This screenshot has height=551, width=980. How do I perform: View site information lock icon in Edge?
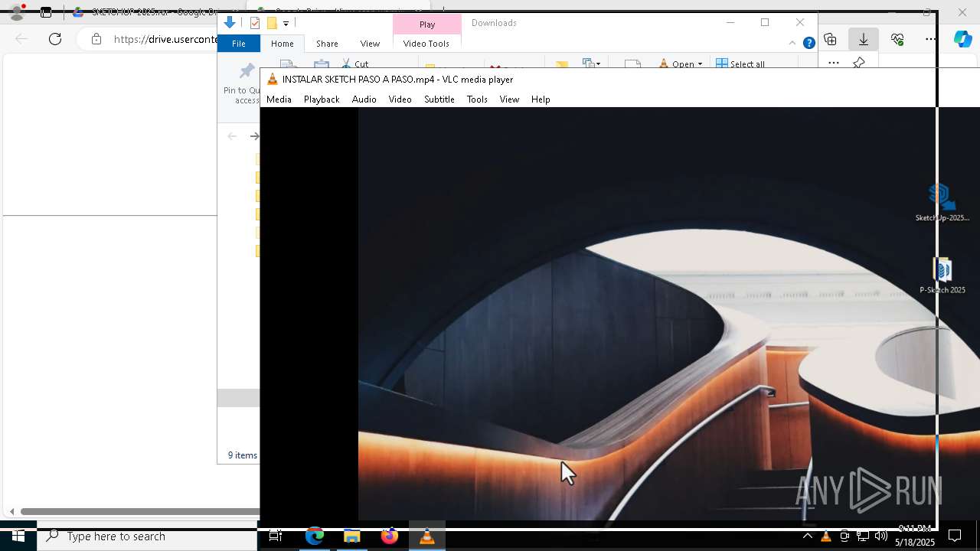point(96,39)
